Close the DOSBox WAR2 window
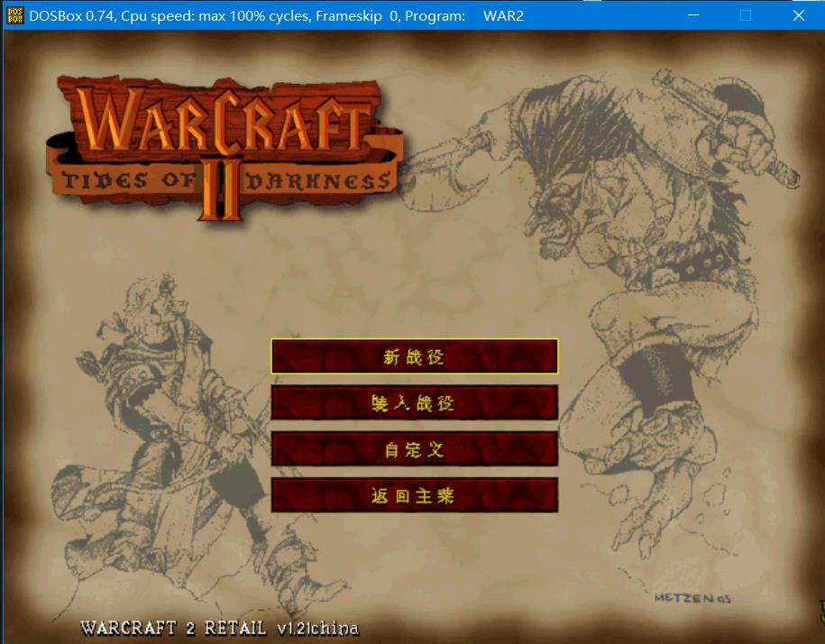This screenshot has height=644, width=825. click(798, 16)
